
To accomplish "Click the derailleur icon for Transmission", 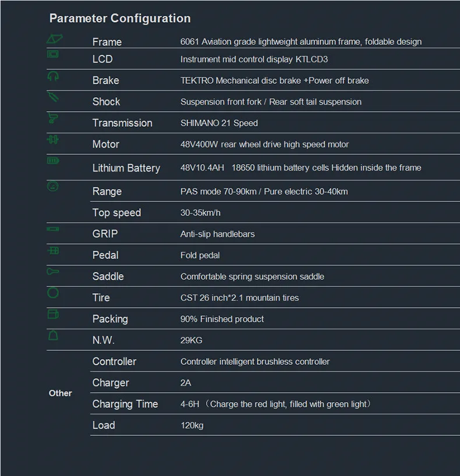I will (x=53, y=118).
